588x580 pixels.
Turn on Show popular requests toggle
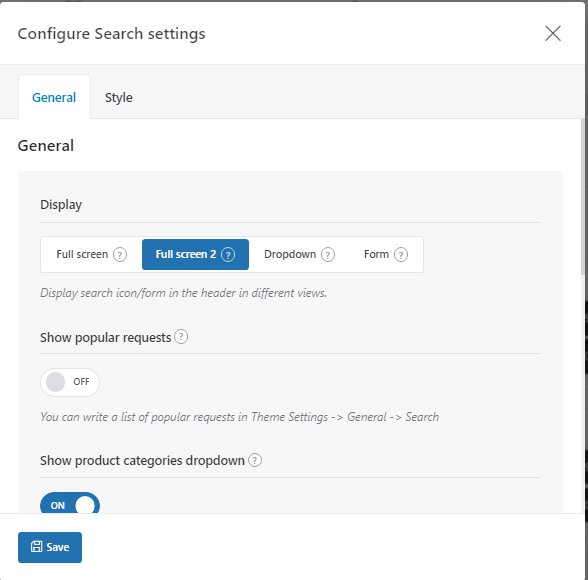pos(70,382)
